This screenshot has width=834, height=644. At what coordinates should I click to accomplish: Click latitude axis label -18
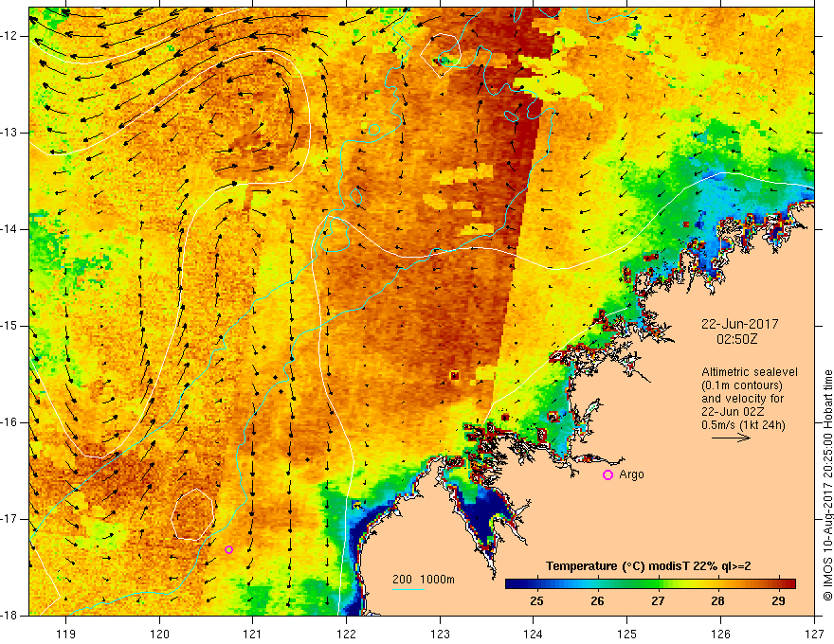(x=9, y=616)
